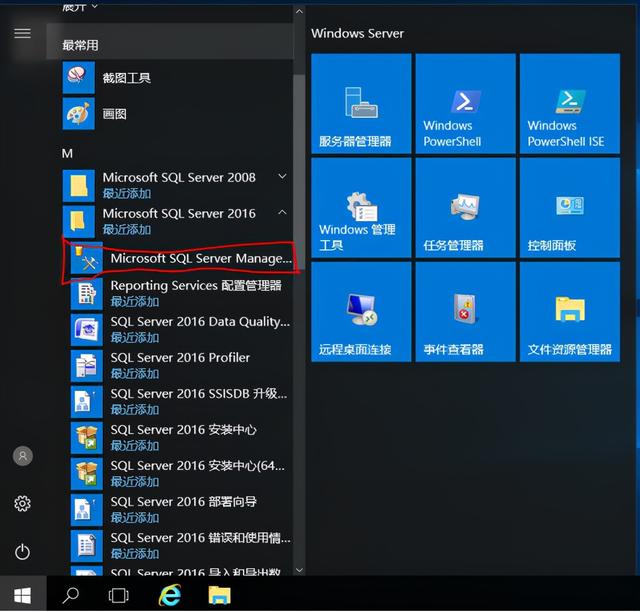Launch SQL Server 2016 SSISDB 升级 icon
The height and width of the screenshot is (612, 640).
[87, 402]
